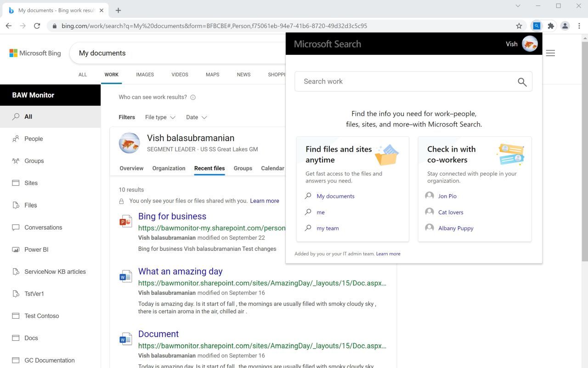Select Conversations in the left sidebar
Viewport: 588px width, 368px height.
click(x=51, y=227)
